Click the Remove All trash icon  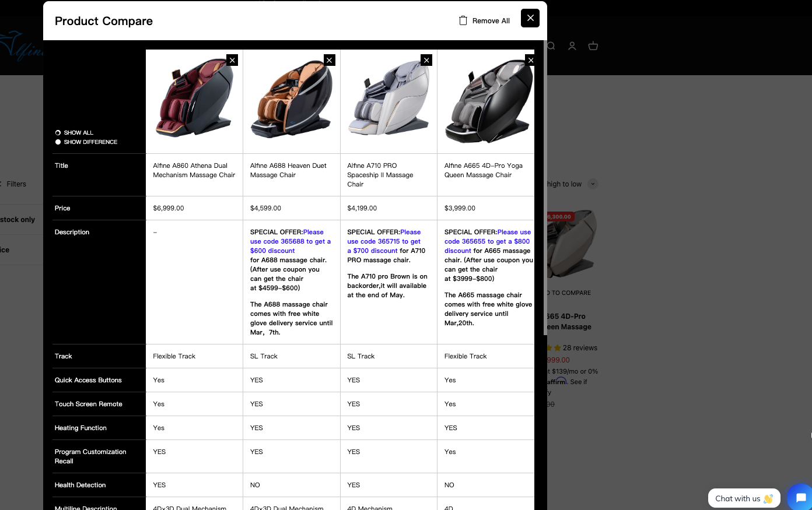(463, 20)
